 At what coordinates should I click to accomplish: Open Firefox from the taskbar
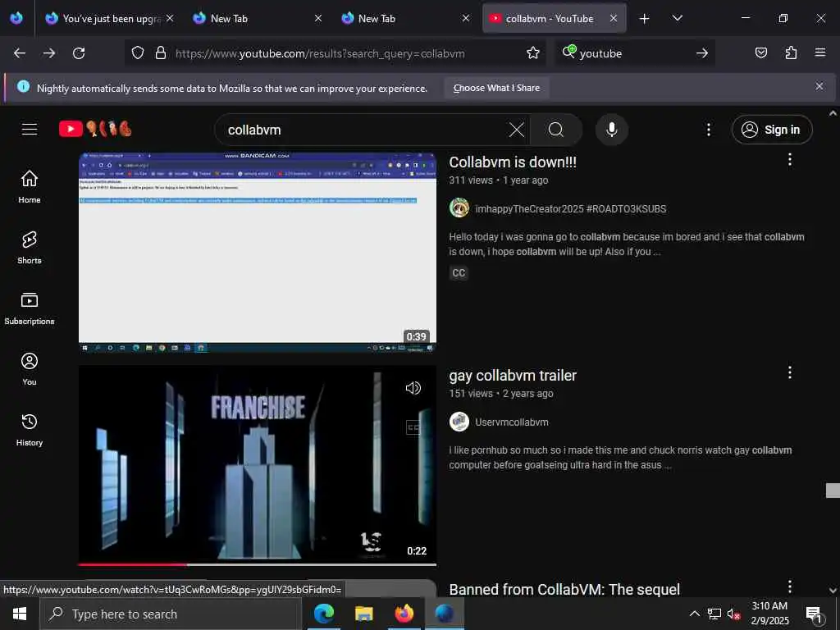point(404,614)
